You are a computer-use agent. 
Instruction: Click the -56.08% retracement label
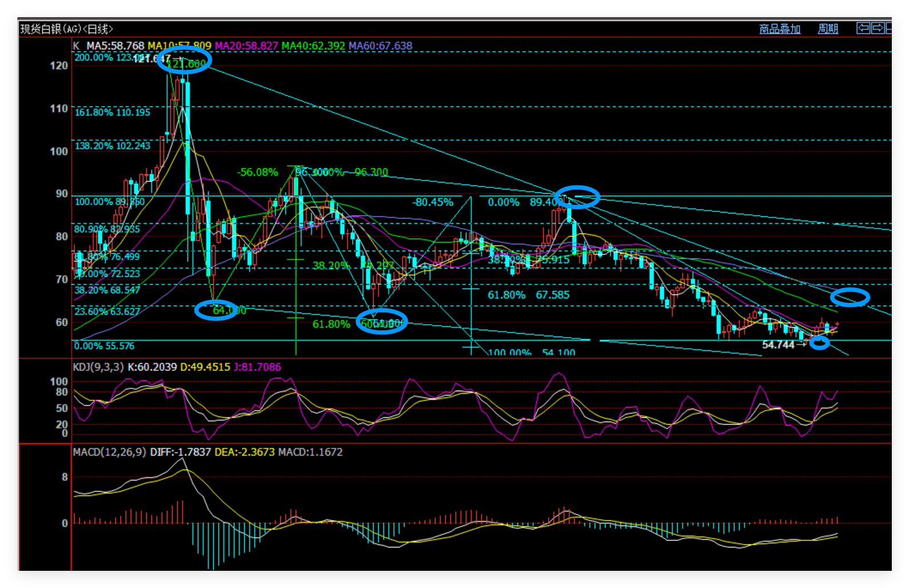(257, 172)
